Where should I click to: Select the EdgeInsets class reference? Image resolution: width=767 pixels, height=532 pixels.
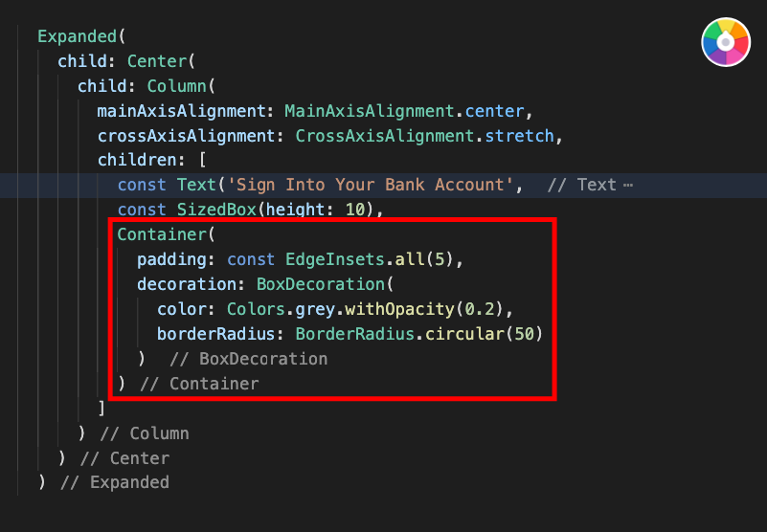pos(334,259)
